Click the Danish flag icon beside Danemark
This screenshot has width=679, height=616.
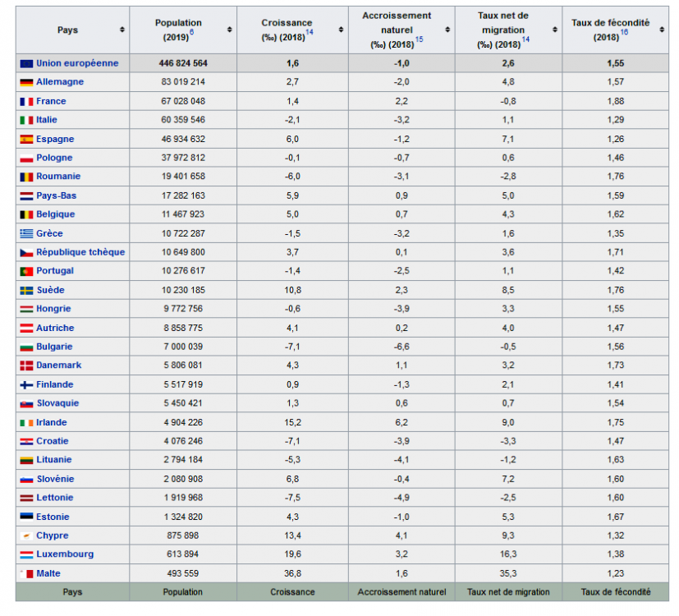tap(26, 365)
